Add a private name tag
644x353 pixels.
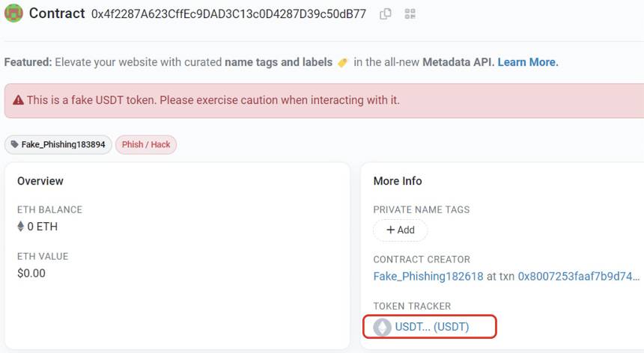(x=401, y=230)
